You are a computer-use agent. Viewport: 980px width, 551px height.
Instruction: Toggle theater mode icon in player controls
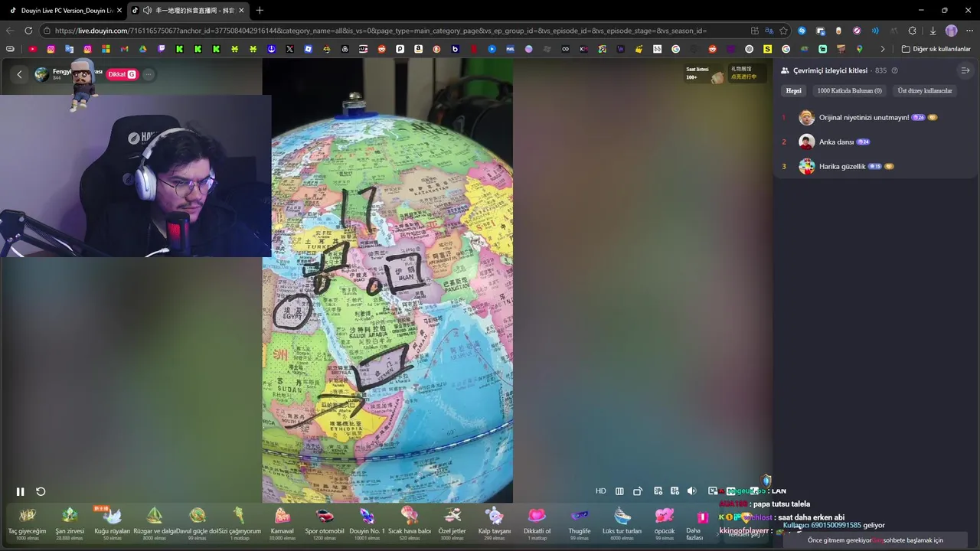point(619,491)
